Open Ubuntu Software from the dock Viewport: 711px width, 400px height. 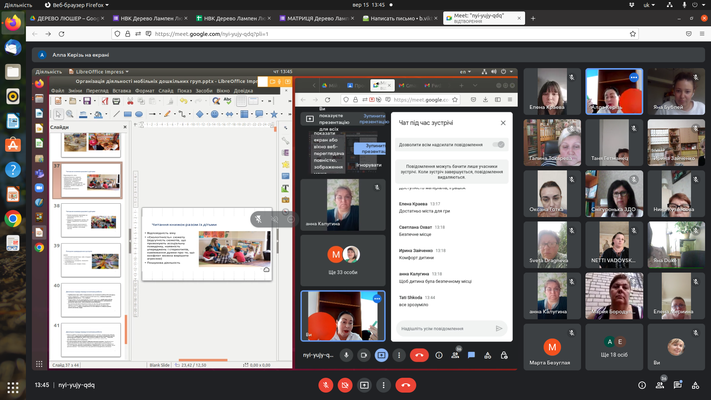click(x=13, y=145)
